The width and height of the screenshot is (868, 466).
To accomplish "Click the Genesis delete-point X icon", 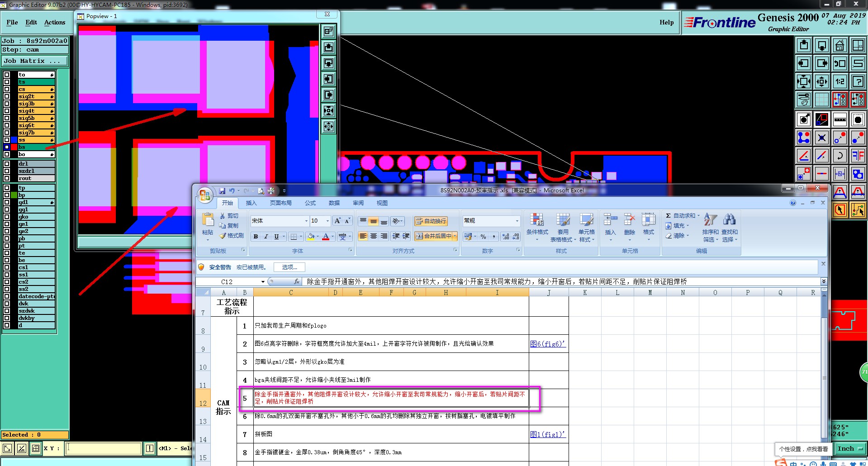I will click(822, 138).
